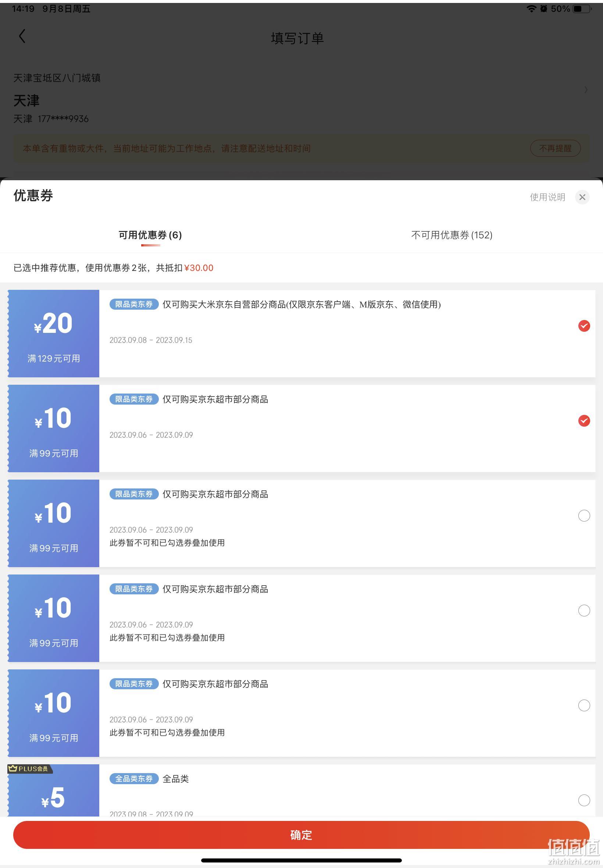Tap the ¥20 coupon value card

point(54,333)
